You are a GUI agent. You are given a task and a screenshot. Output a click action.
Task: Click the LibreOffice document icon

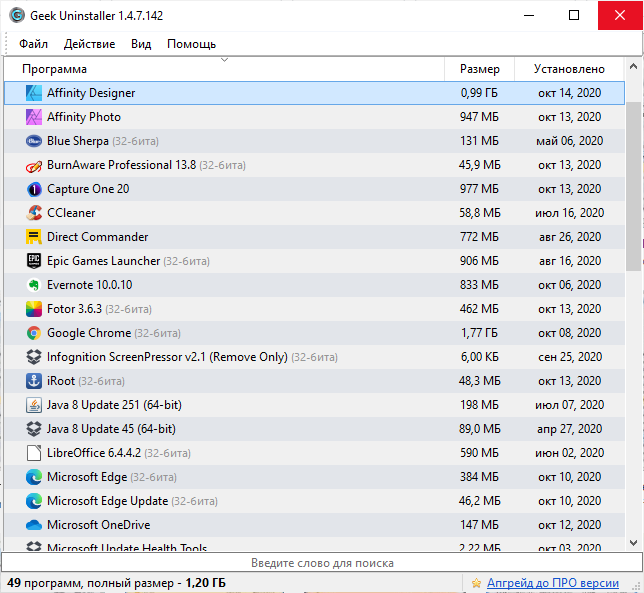click(34, 453)
